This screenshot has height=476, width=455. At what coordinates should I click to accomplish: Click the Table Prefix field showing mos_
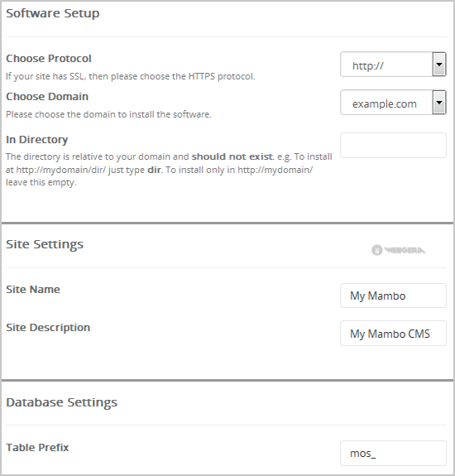[393, 453]
